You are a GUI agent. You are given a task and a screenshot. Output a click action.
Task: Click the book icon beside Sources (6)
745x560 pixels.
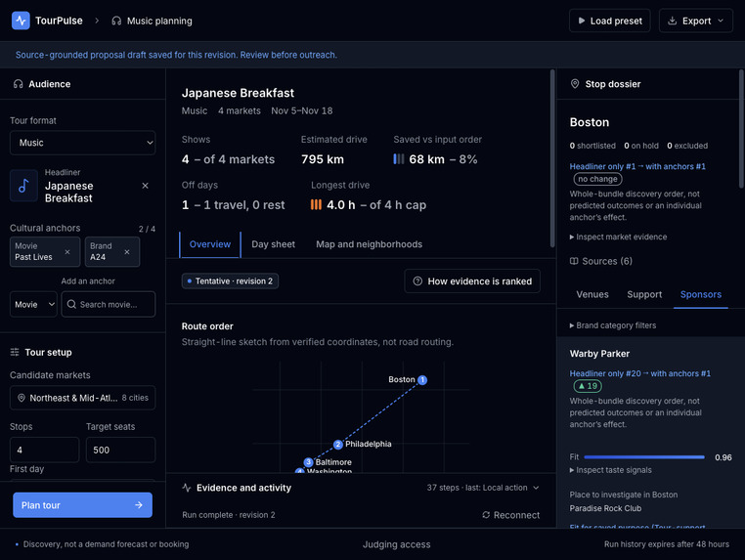click(x=574, y=261)
